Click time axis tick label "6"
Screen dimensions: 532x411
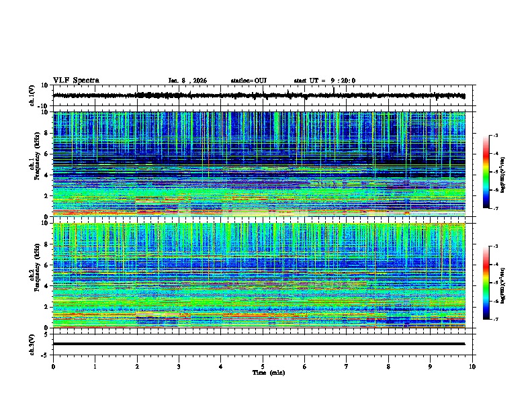point(305,367)
